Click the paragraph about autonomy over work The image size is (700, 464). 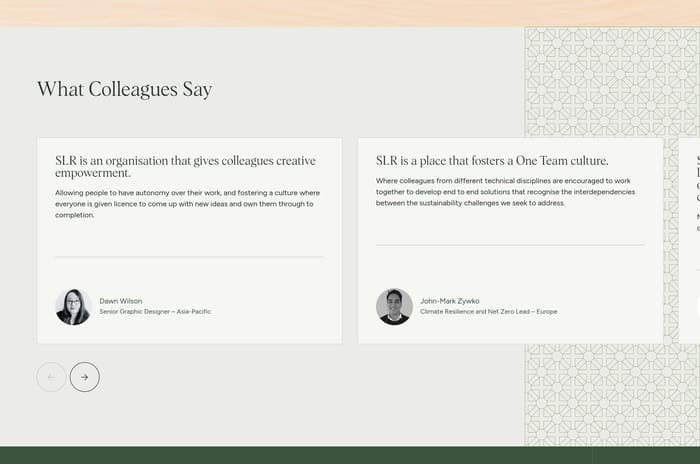point(186,203)
